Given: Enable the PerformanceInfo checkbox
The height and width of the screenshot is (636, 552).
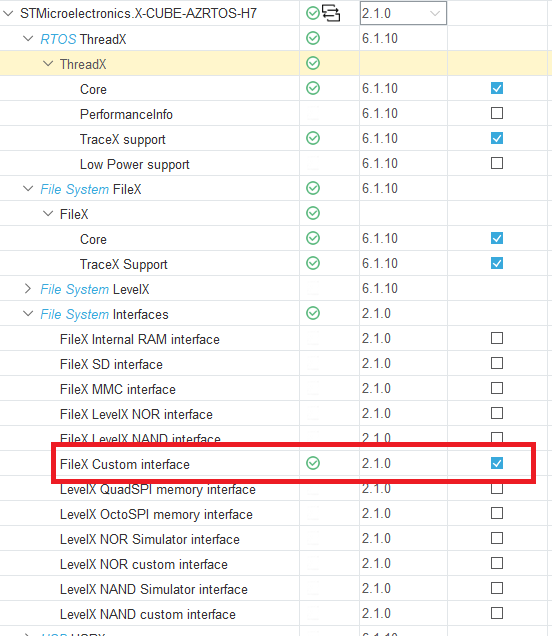Looking at the screenshot, I should pyautogui.click(x=497, y=113).
